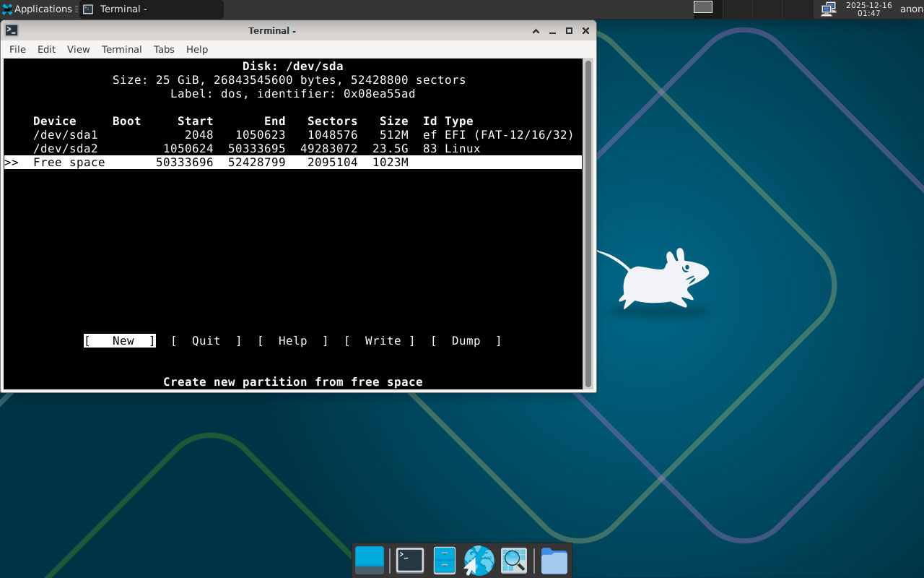The image size is (924, 578).
Task: Open the Applications menu
Action: (x=38, y=9)
